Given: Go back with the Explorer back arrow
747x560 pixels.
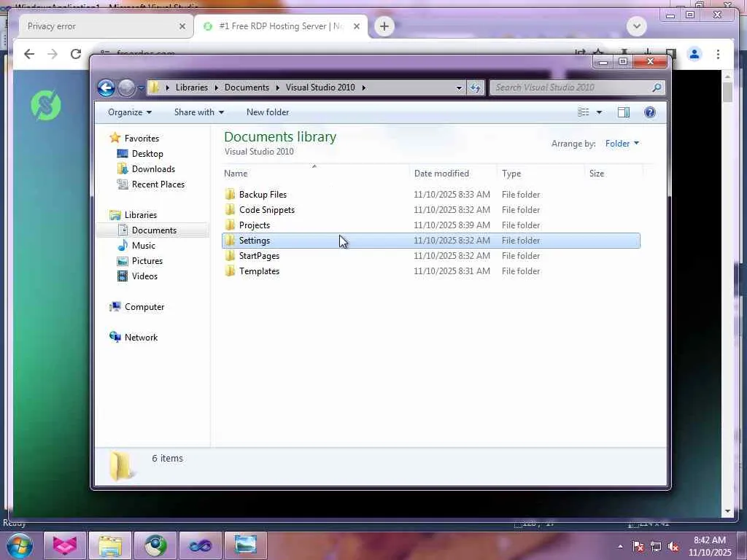Looking at the screenshot, I should coord(106,87).
